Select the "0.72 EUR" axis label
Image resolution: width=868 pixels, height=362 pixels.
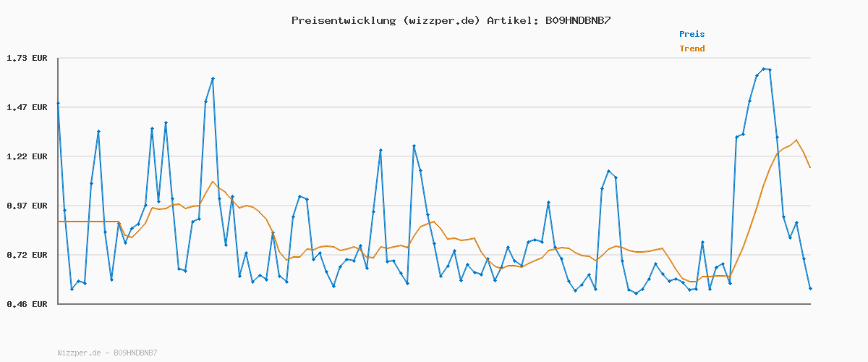pyautogui.click(x=27, y=255)
